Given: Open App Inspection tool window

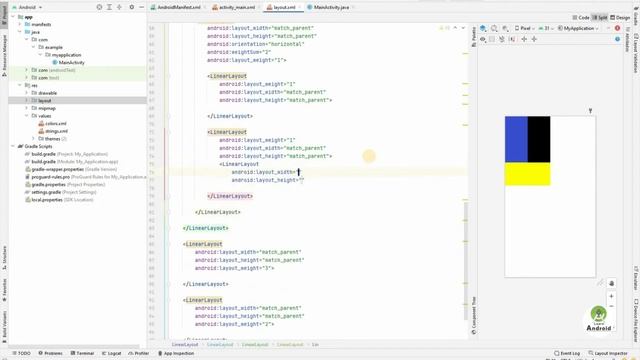Looking at the screenshot, I should [176, 353].
